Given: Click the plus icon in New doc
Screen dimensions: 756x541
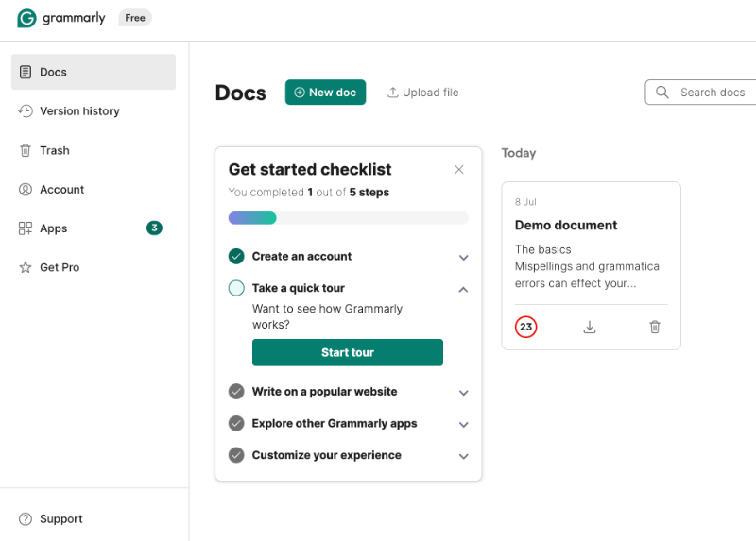Looking at the screenshot, I should click(x=300, y=92).
